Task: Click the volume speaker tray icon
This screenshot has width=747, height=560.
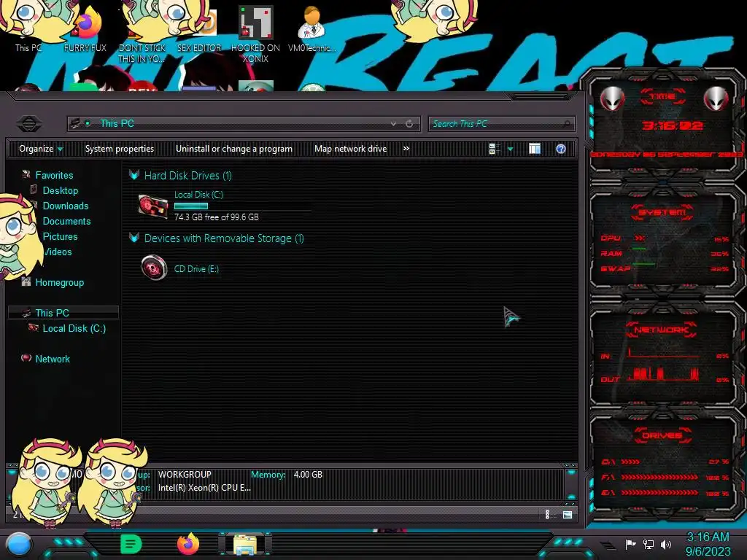Action: point(666,544)
